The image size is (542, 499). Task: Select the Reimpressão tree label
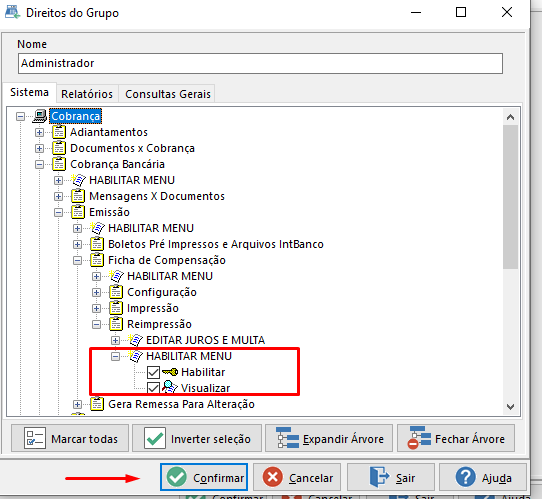point(159,324)
